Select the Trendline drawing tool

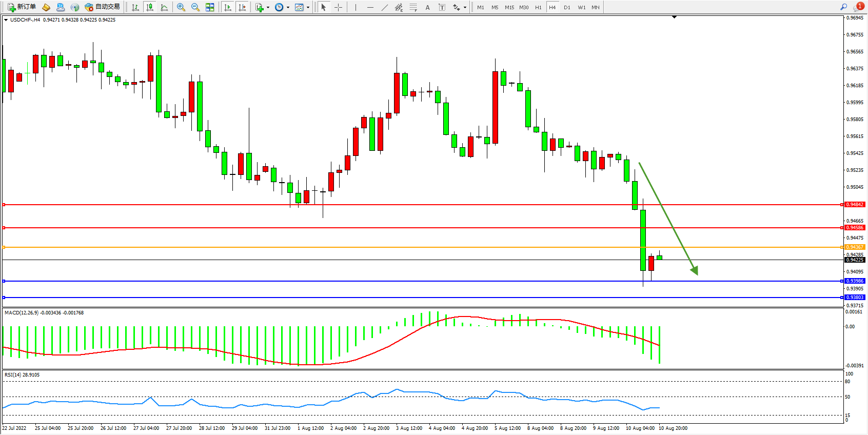384,7
